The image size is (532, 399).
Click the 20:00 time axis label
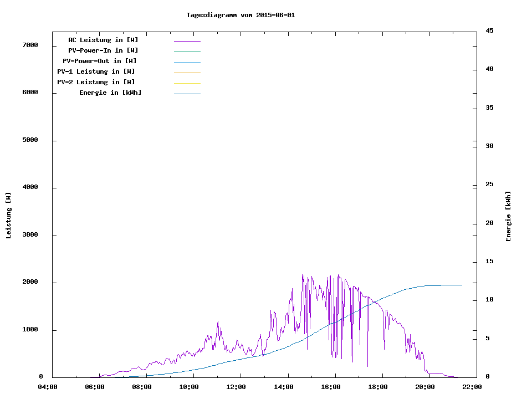(424, 387)
